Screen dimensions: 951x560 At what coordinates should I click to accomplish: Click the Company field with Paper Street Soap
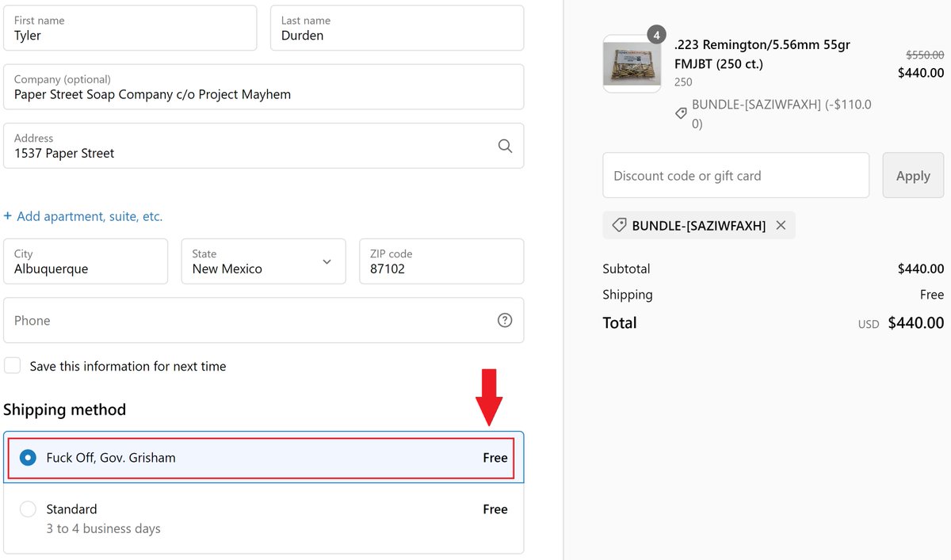click(x=263, y=87)
